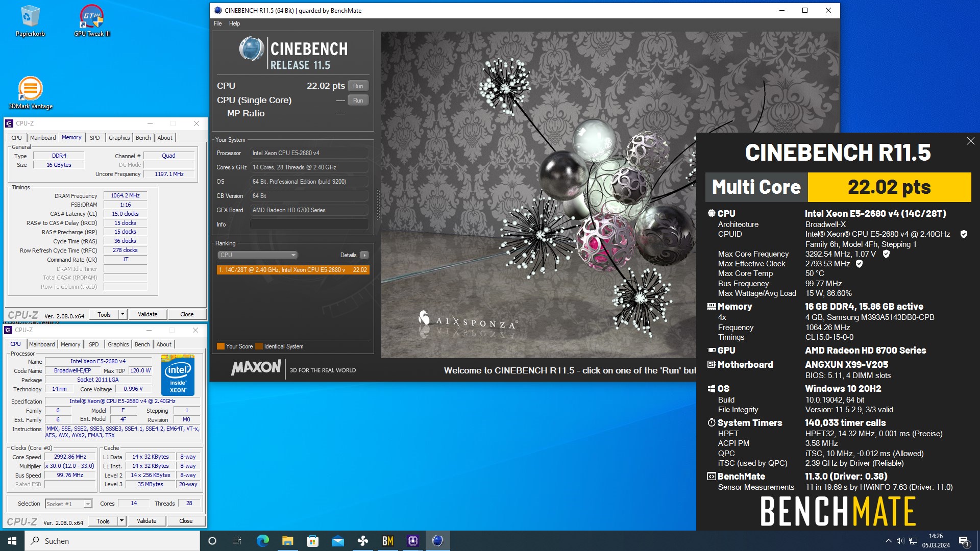The width and height of the screenshot is (980, 551).
Task: Close the BenchMate result overlay
Action: (970, 141)
